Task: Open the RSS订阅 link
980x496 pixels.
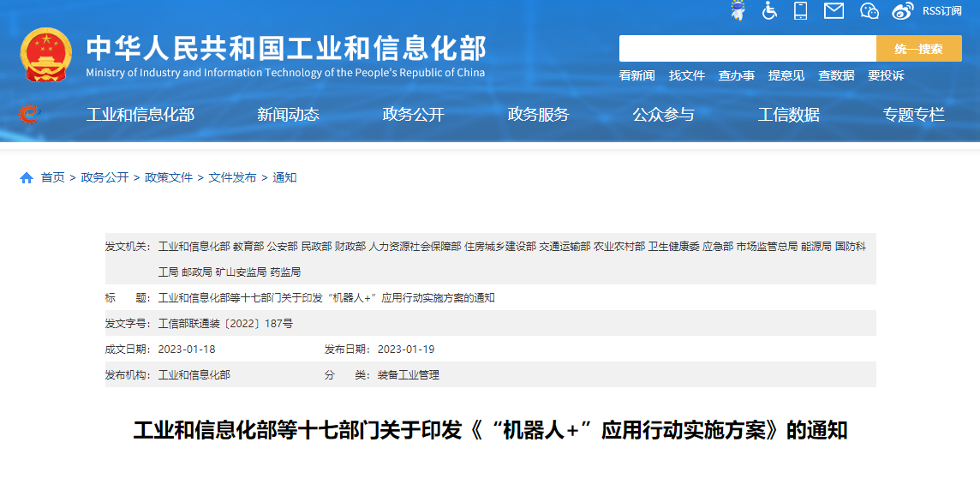Action: 941,11
